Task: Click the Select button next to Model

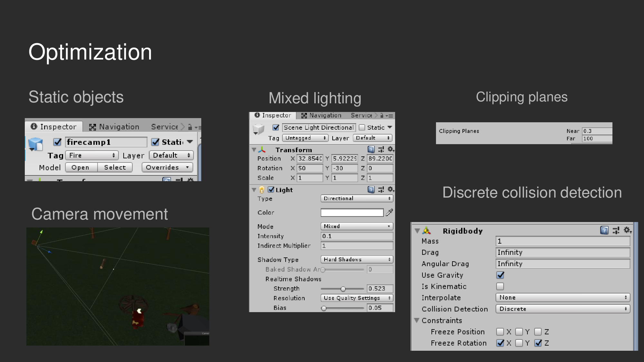Action: click(x=115, y=167)
